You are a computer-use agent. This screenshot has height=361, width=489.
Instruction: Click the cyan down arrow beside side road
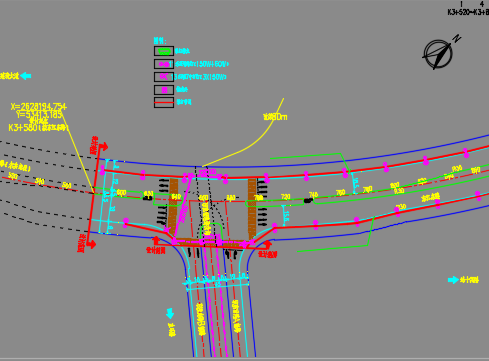[x=170, y=313]
